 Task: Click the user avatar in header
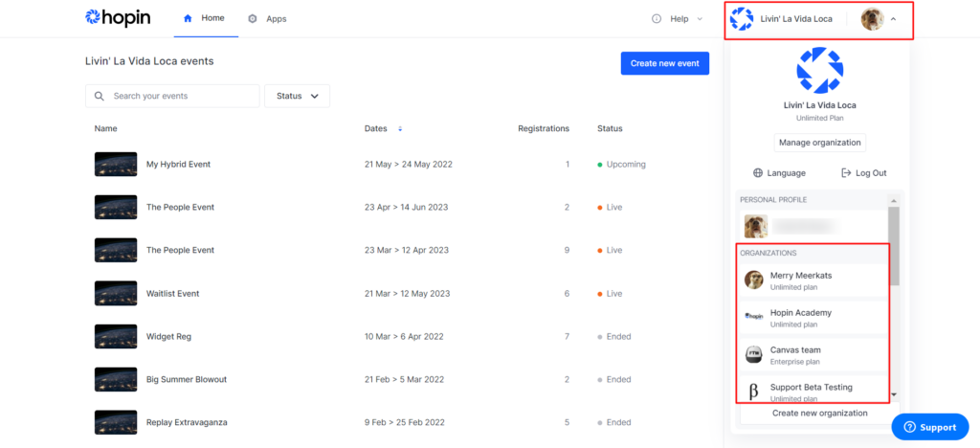click(873, 19)
